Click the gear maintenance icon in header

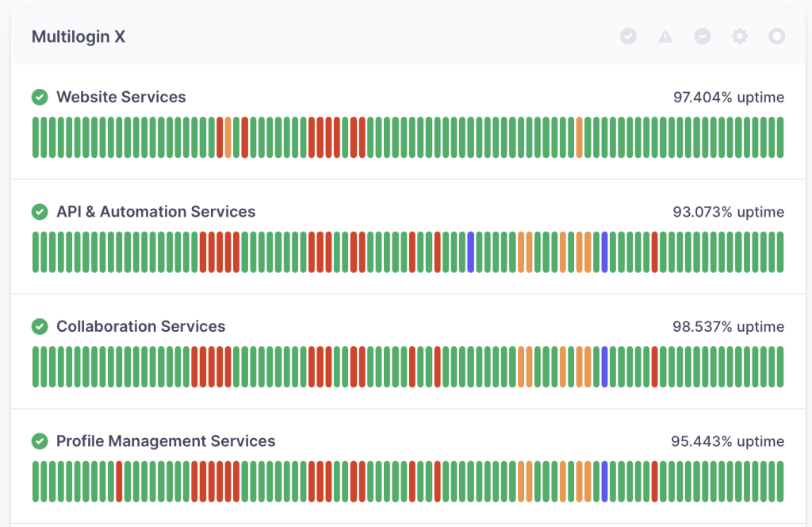pos(740,37)
